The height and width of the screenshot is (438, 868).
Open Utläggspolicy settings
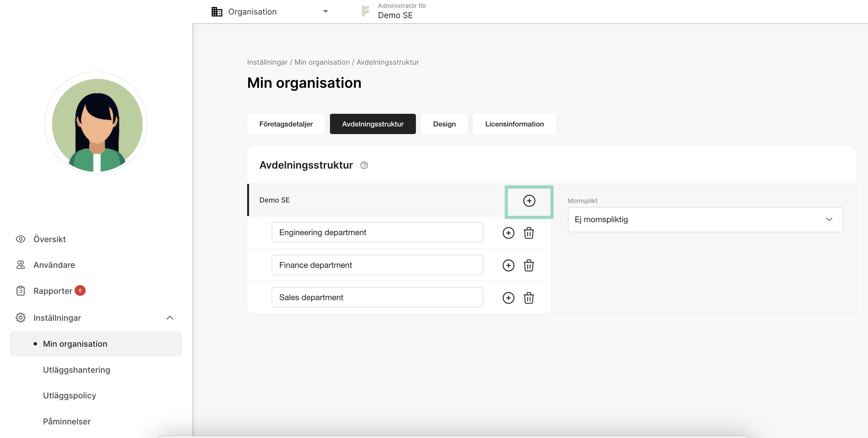pos(69,395)
